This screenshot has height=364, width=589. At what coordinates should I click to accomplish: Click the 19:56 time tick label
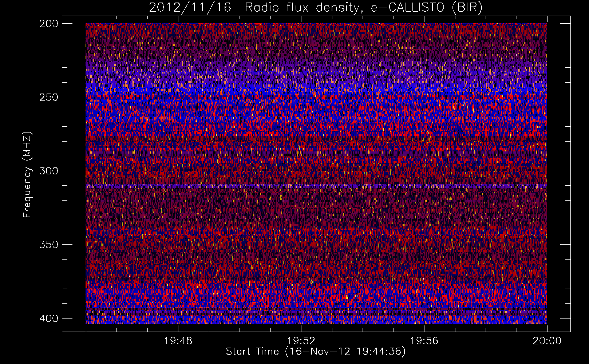424,341
